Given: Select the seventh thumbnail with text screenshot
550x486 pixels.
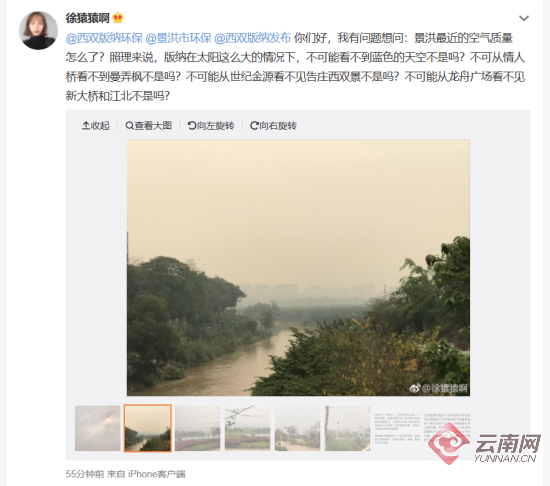Looking at the screenshot, I should 397,428.
